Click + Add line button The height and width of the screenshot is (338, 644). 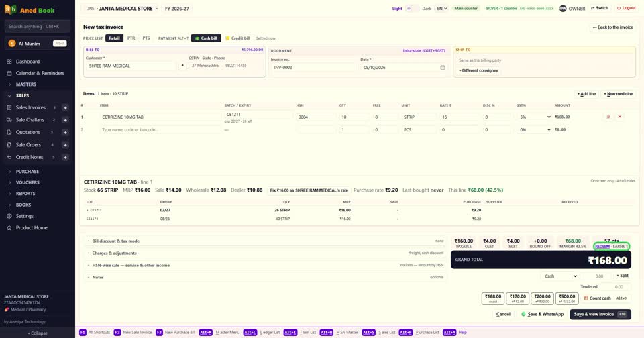pos(586,94)
